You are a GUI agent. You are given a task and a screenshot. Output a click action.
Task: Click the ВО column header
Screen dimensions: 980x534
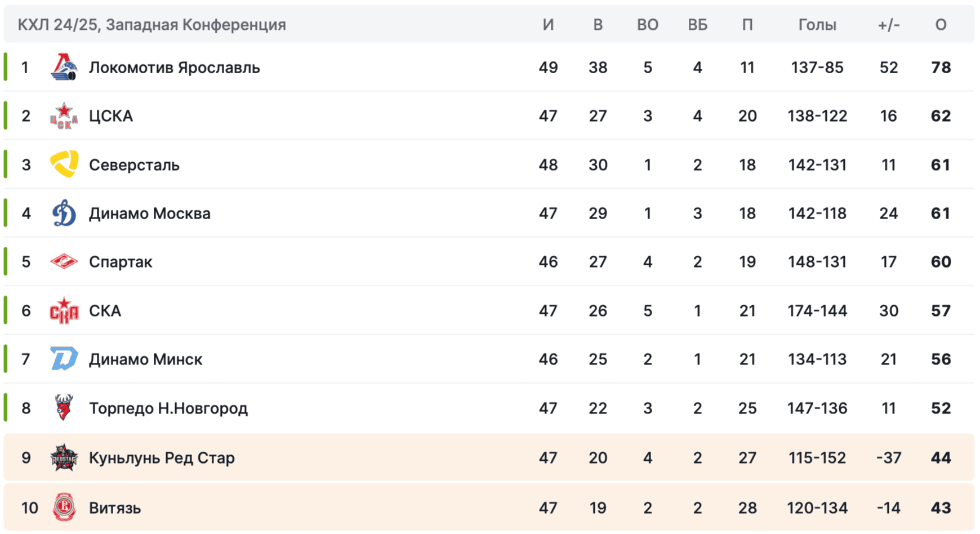click(648, 25)
